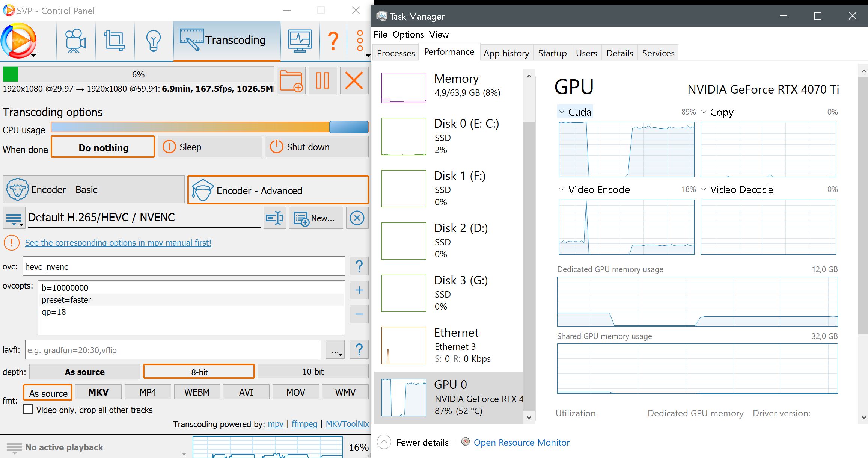Viewport: 868px width, 458px height.
Task: Open the video profiles camera icon
Action: pyautogui.click(x=75, y=41)
